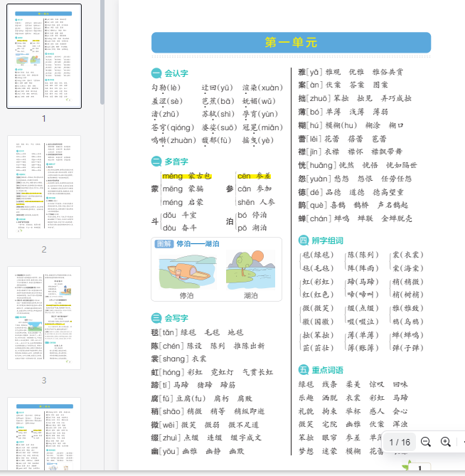This screenshot has height=476, width=465.
Task: Click the page number field showing 1 / 16
Action: tap(400, 442)
